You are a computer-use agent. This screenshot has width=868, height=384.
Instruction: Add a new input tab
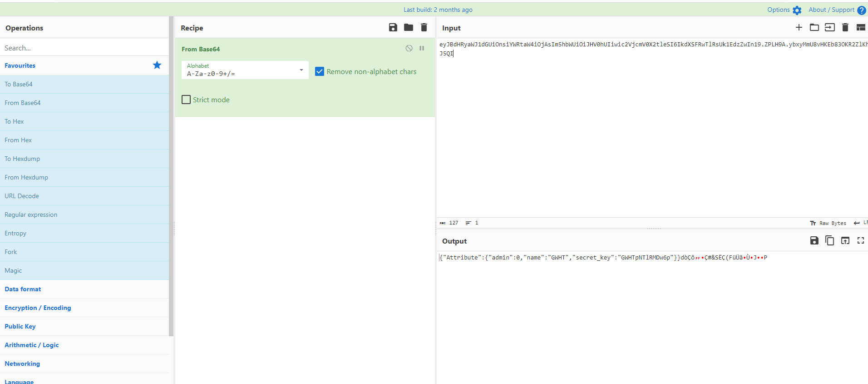click(x=799, y=28)
